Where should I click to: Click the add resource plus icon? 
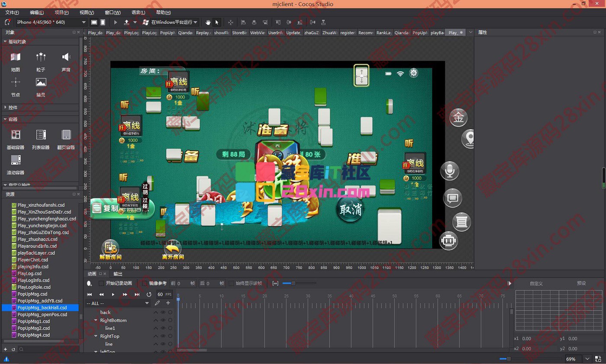click(x=6, y=349)
